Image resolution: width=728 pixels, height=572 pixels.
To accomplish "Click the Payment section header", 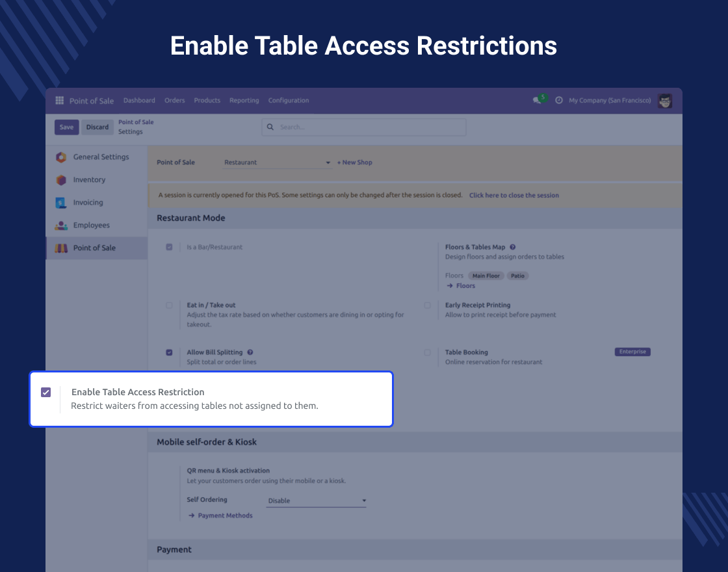I will coord(174,550).
